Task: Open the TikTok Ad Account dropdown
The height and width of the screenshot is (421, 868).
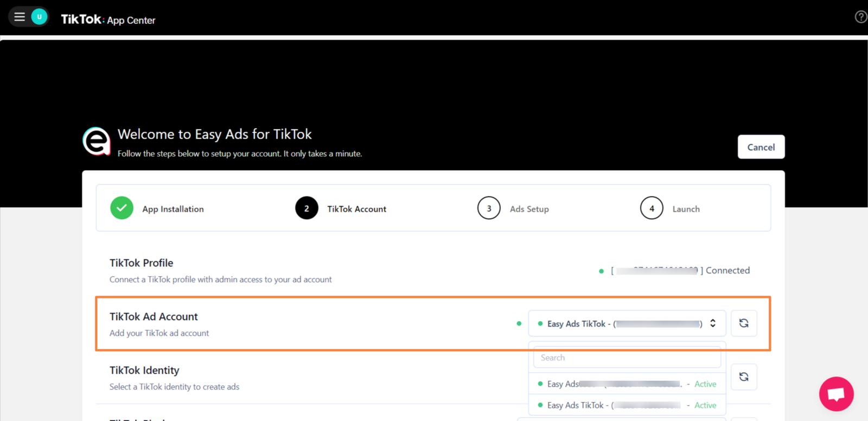Action: [x=627, y=323]
